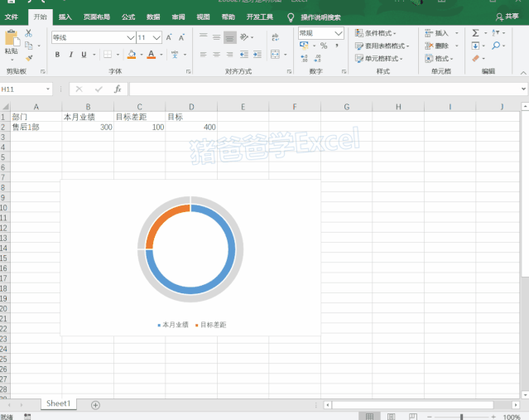Open the font name dropdown

tap(131, 37)
